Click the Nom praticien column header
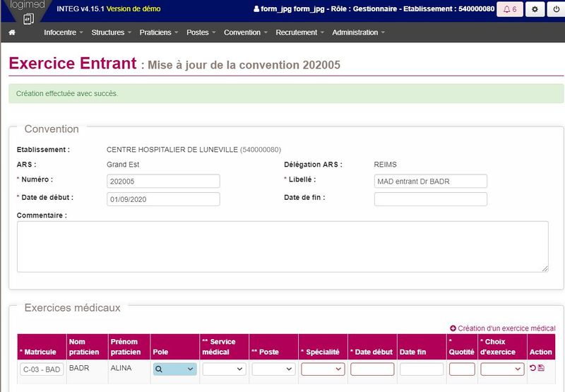 click(x=87, y=347)
